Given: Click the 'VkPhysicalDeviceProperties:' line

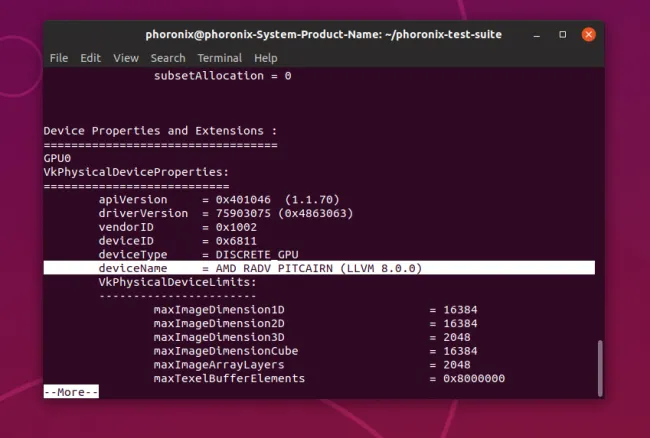Looking at the screenshot, I should 136,172.
